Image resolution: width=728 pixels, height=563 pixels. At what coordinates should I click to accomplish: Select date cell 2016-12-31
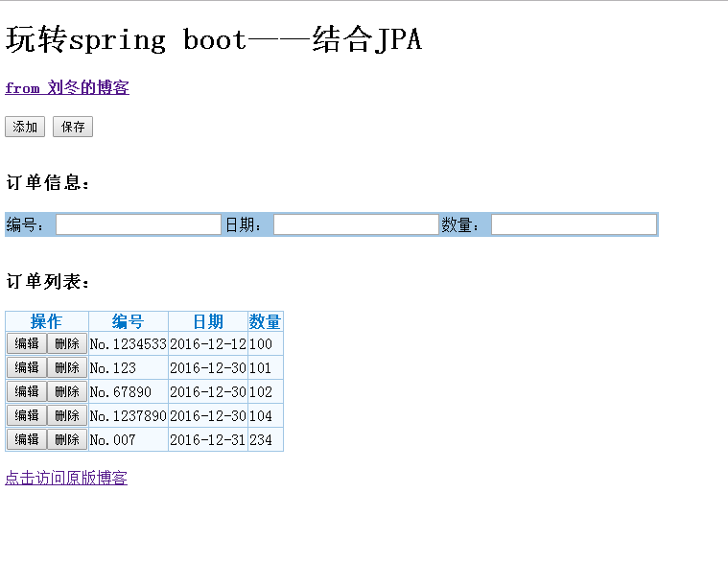(208, 440)
